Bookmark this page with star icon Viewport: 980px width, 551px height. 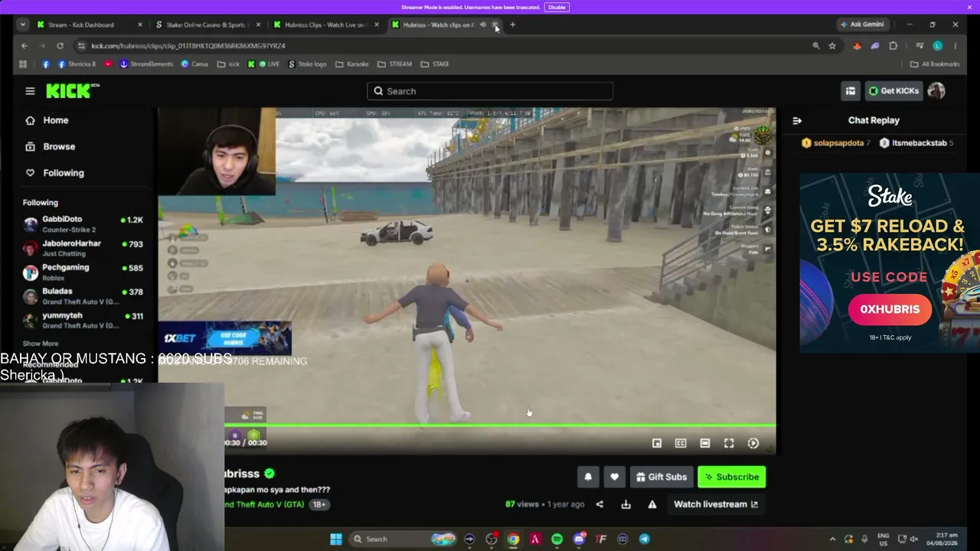832,46
